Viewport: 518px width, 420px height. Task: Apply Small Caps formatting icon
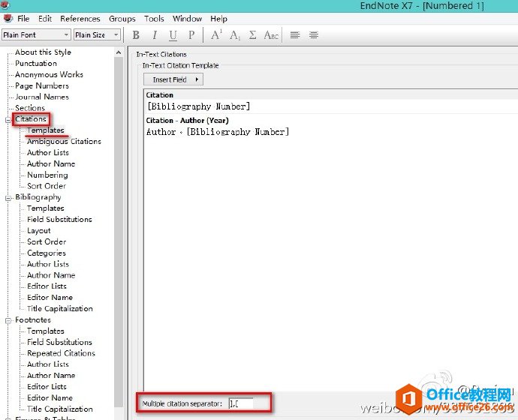pos(271,35)
